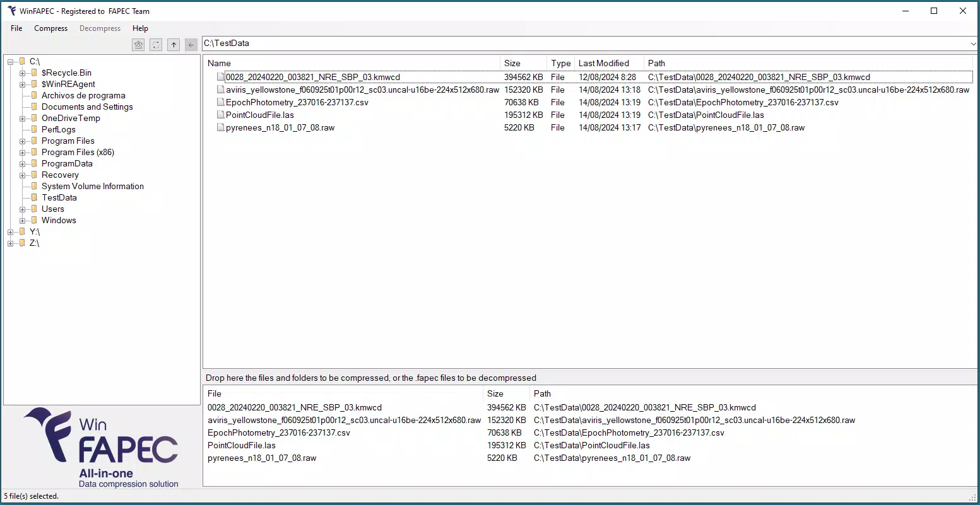Open the path combo box dropdown arrow
Viewport: 980px width, 505px height.
974,44
